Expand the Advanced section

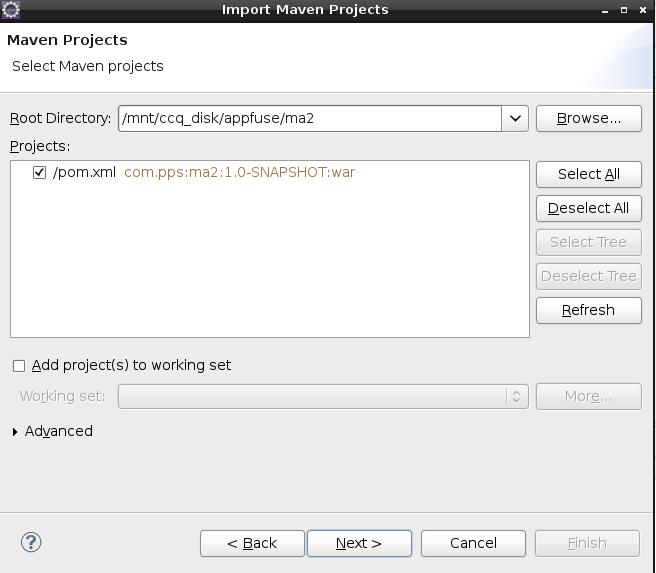(x=15, y=432)
